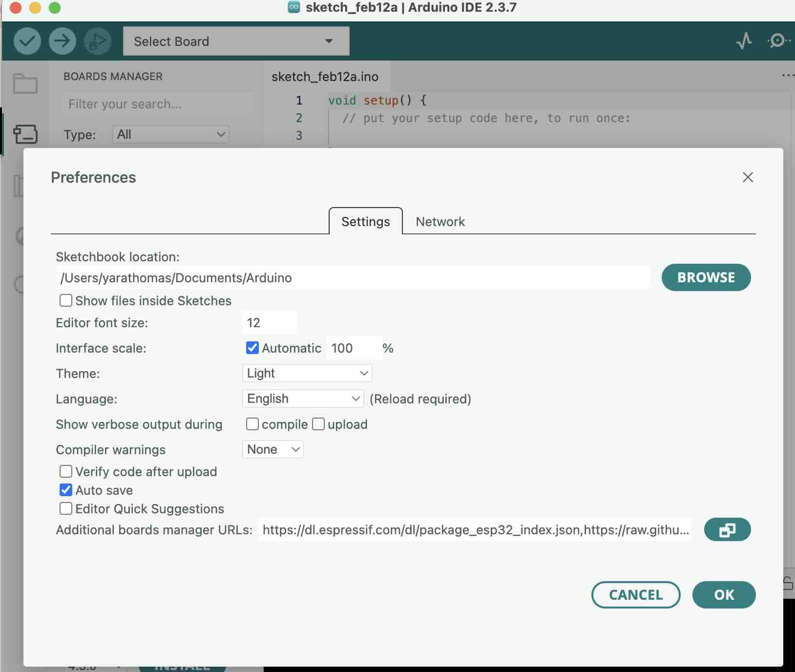Viewport: 795px width, 672px height.
Task: Click the Interface scale percentage field
Action: (354, 348)
